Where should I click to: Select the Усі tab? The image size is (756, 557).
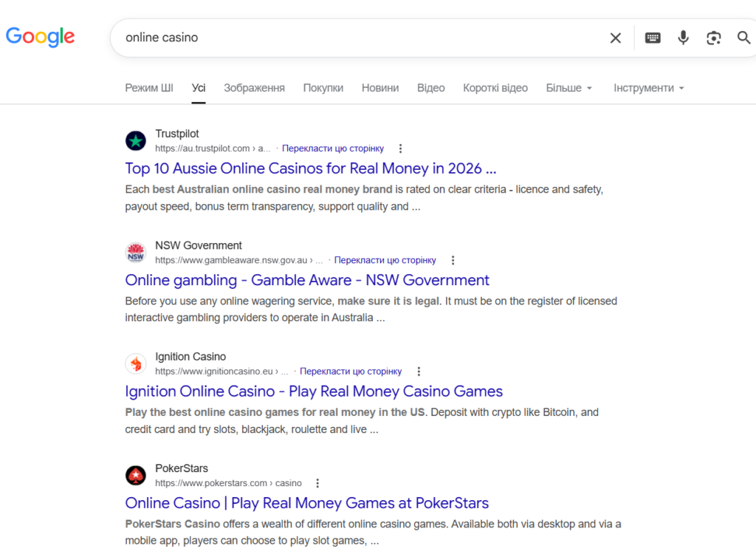(198, 88)
